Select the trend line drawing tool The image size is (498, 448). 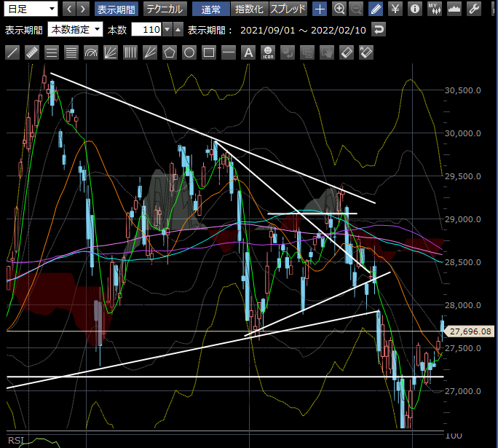(x=12, y=52)
